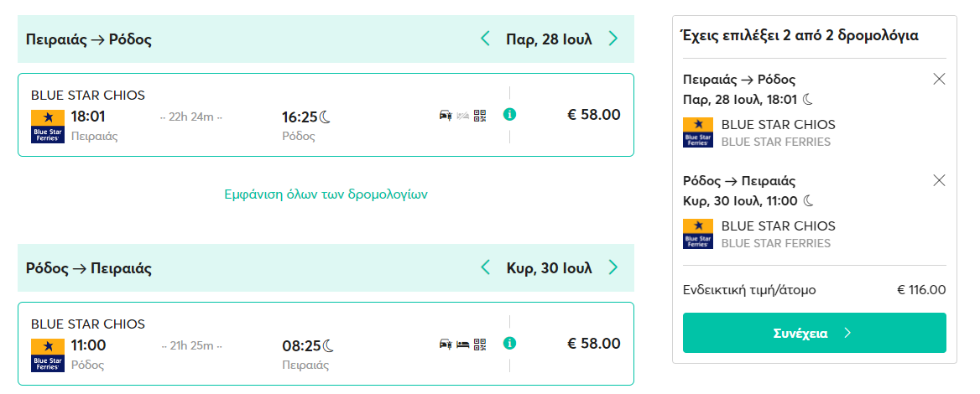Click crossed-out bed icon on 18:01 sailing
This screenshot has width=980, height=394.
pyautogui.click(x=462, y=115)
